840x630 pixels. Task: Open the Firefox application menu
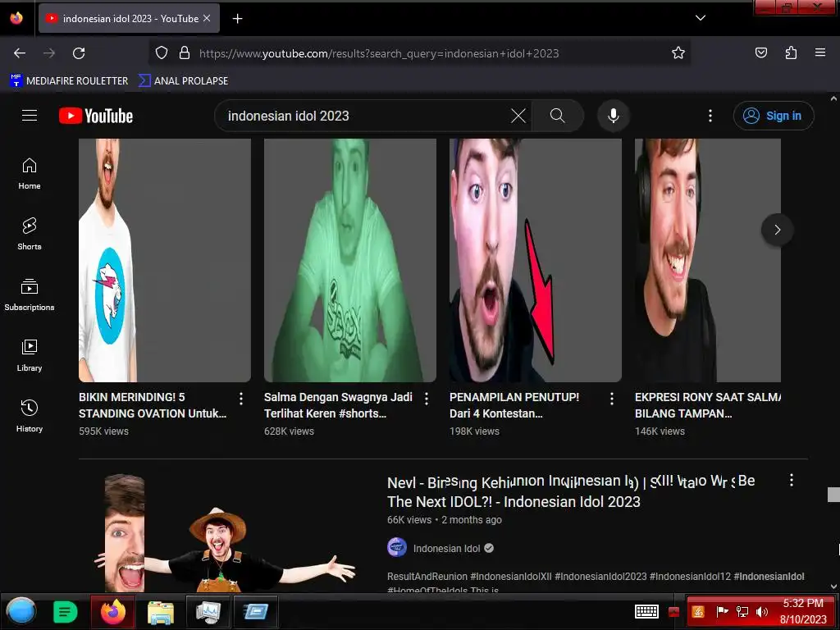(x=819, y=52)
